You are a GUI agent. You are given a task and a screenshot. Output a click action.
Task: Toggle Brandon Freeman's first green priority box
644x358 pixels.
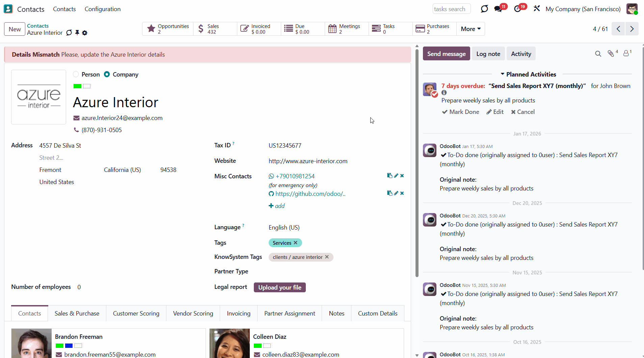(x=59, y=346)
